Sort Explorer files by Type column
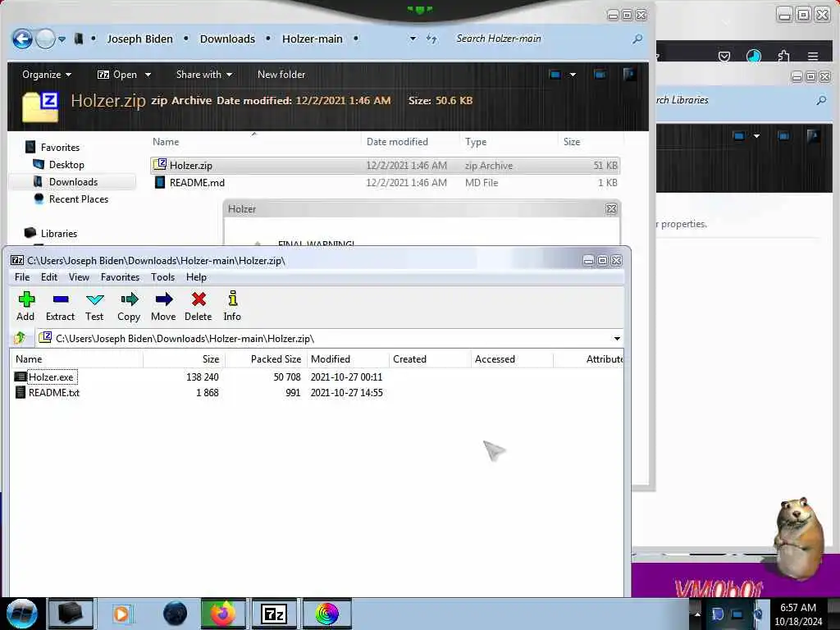The width and height of the screenshot is (840, 630). pos(476,142)
